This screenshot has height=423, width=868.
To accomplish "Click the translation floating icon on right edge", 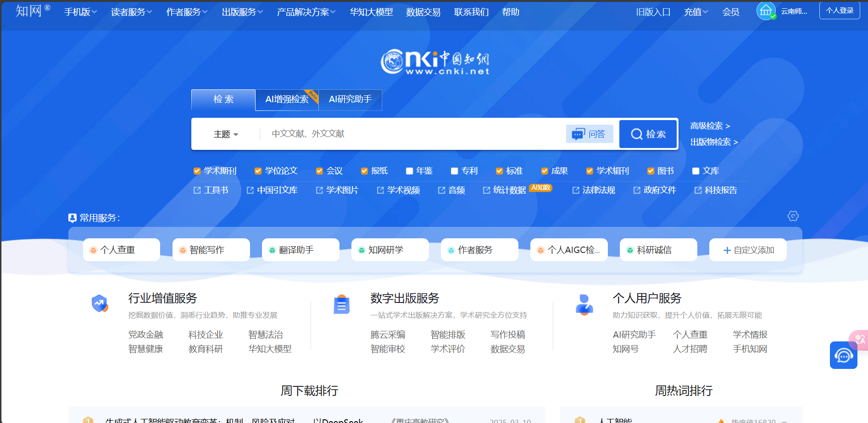I will (x=859, y=340).
